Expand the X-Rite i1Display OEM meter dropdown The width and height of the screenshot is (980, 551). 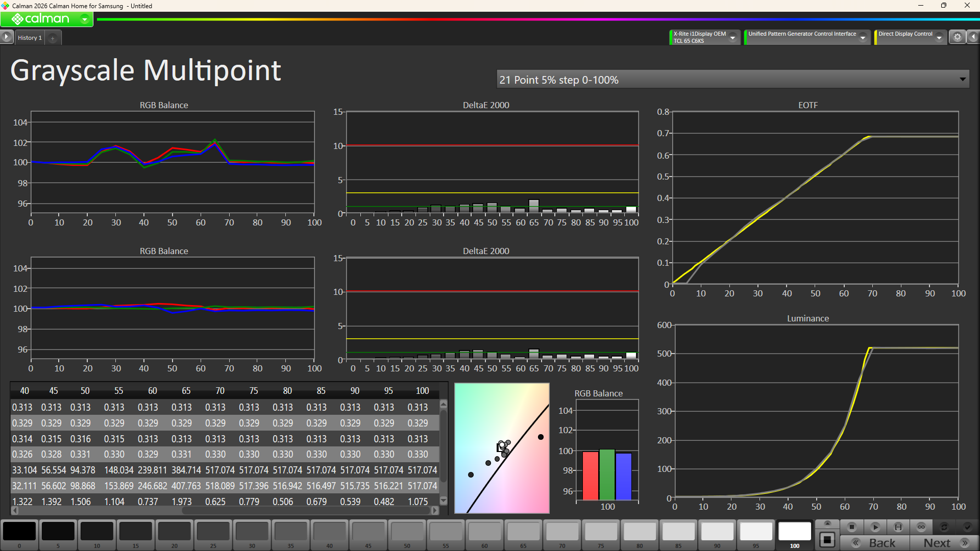[x=732, y=37]
